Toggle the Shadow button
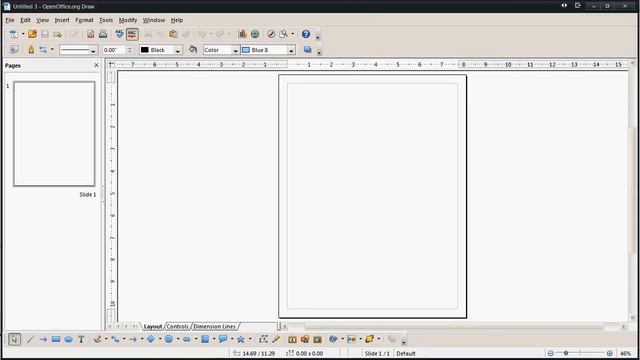Viewport: 640px width, 360px height. 308,50
